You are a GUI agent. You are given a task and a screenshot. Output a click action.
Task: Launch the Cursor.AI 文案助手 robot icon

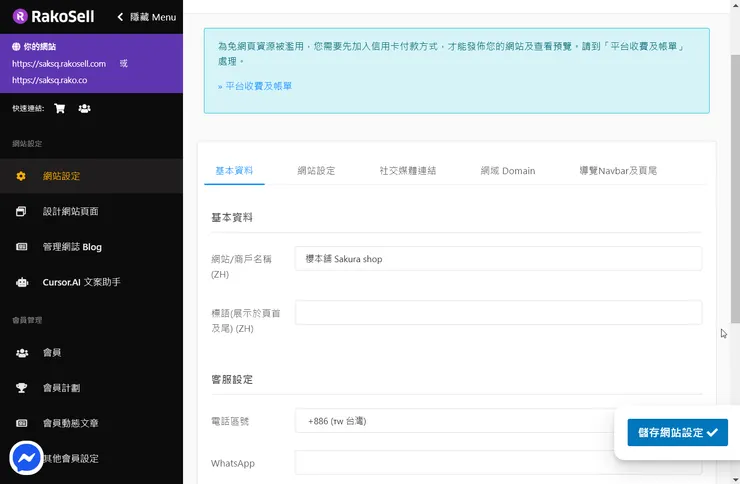(21, 282)
